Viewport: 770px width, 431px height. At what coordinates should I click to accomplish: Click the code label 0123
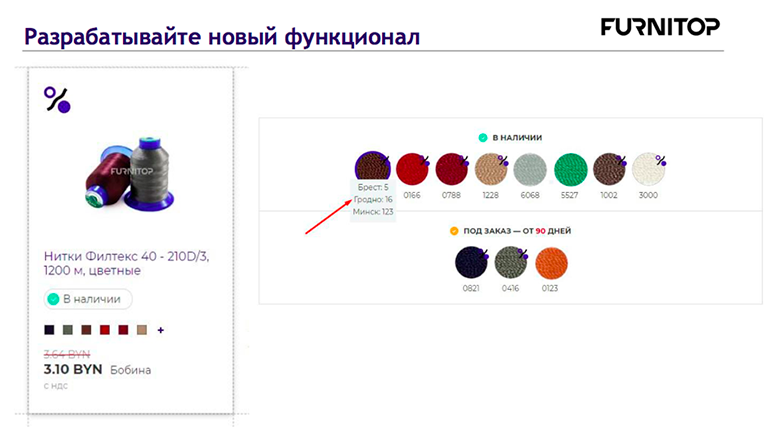[550, 289]
